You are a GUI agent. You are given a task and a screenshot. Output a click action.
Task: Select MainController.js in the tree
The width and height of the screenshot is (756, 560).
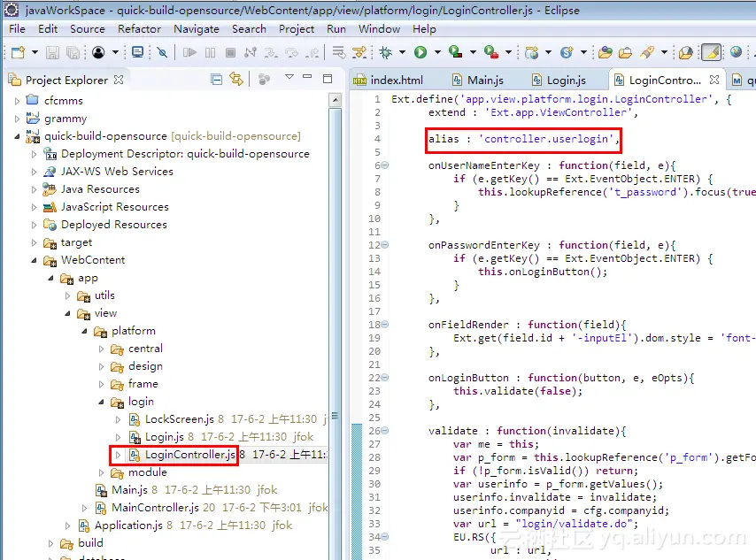155,508
